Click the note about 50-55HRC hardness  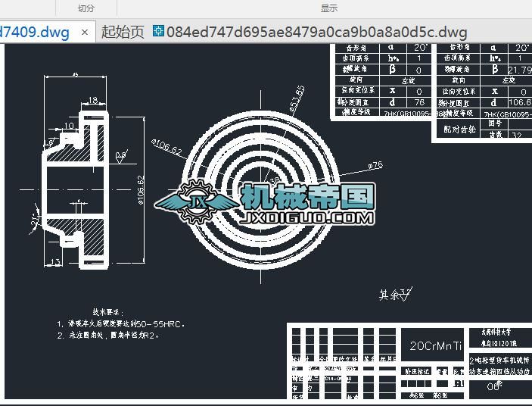[x=121, y=324]
